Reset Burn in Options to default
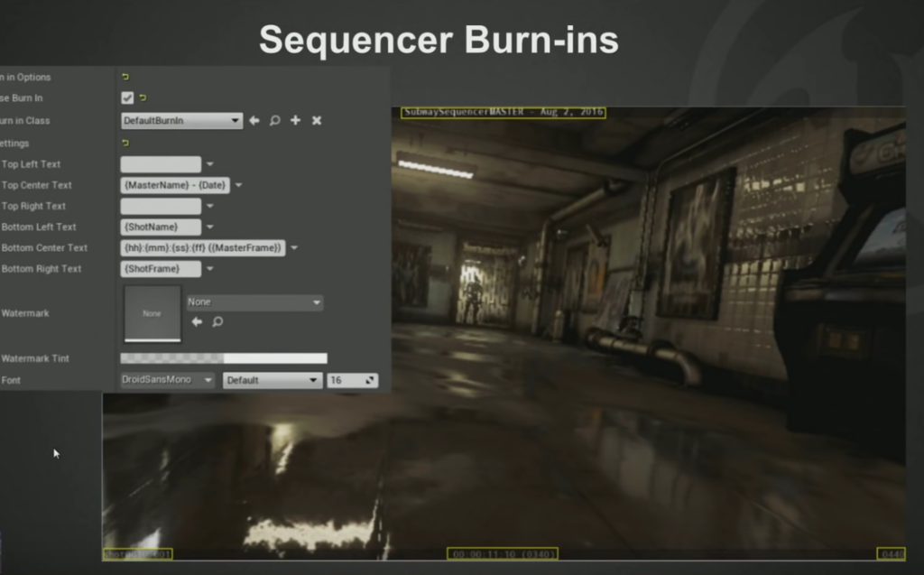924x575 pixels. tap(125, 77)
